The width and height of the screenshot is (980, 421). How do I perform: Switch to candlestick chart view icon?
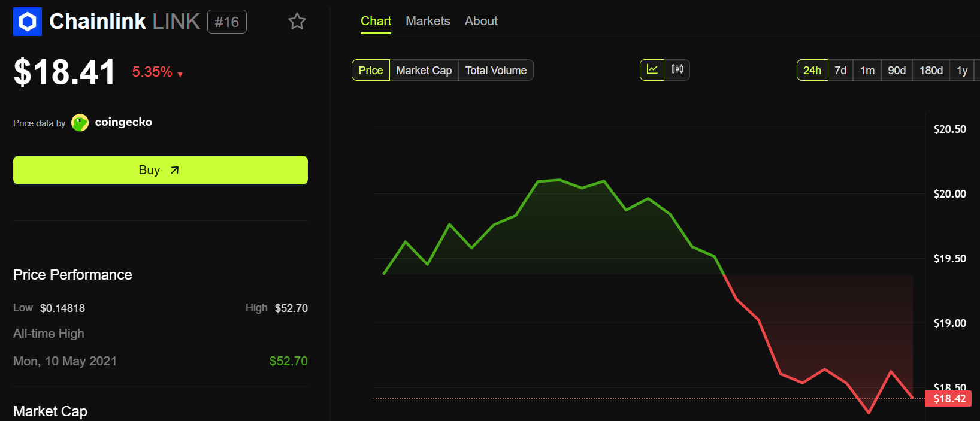(677, 70)
